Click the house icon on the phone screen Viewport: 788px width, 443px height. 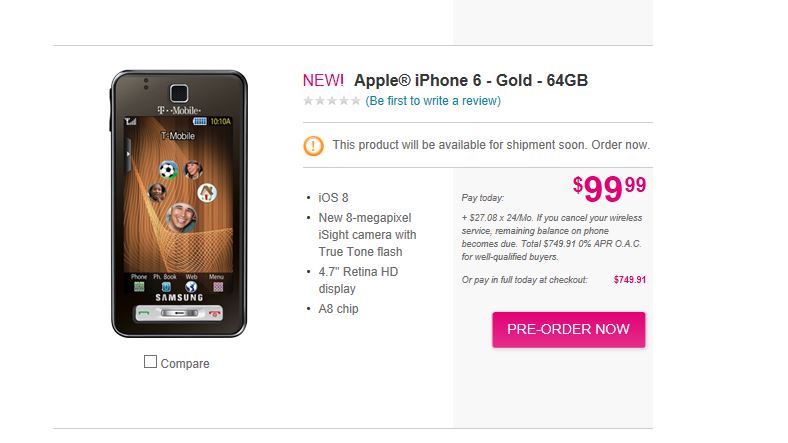tap(207, 192)
